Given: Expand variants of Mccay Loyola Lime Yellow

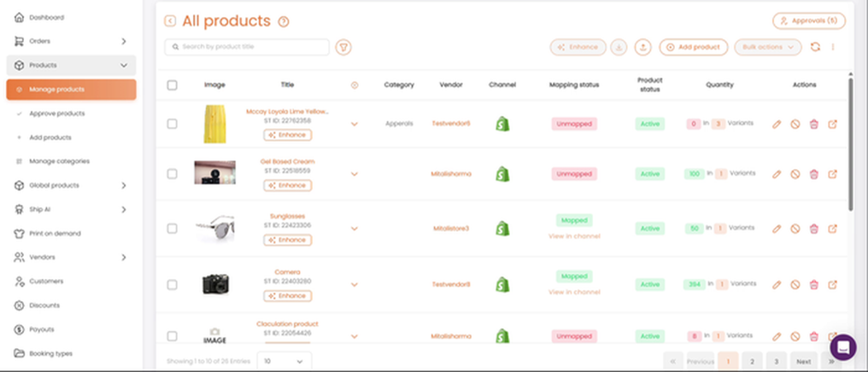Looking at the screenshot, I should point(355,125).
